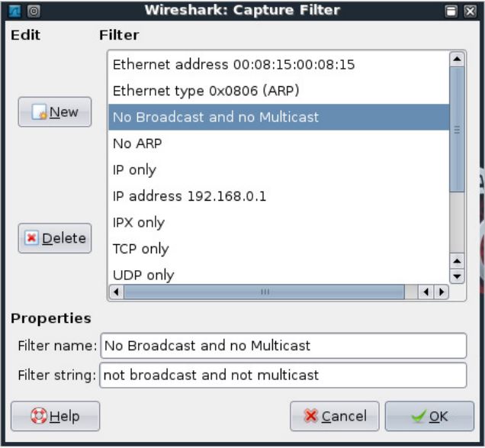Select the 'IPX only' filter

[278, 222]
